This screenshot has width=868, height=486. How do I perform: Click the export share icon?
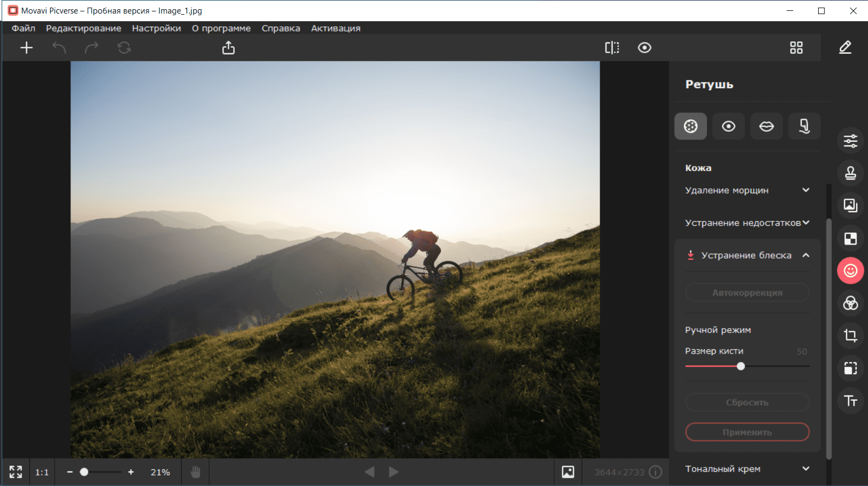pyautogui.click(x=229, y=48)
